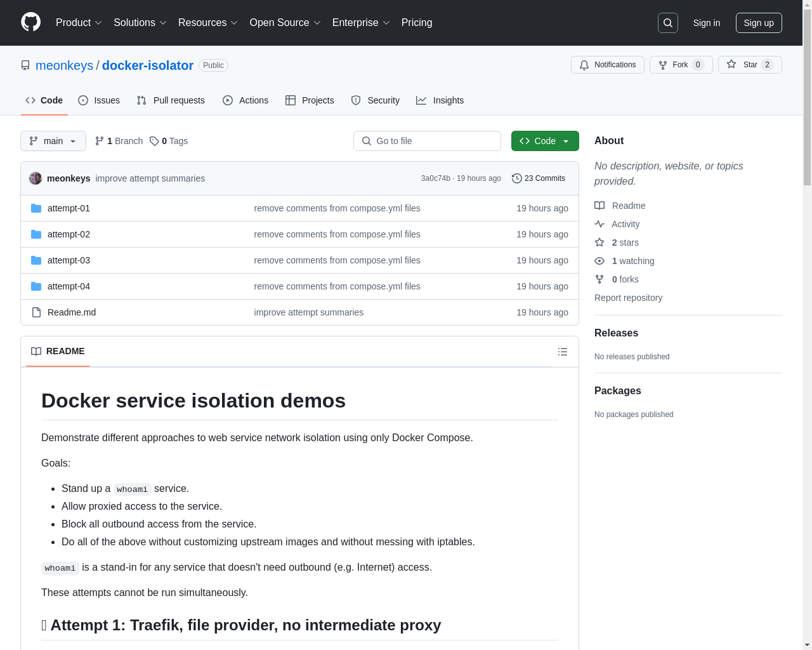The height and width of the screenshot is (650, 812).
Task: Open the Pricing page
Action: coord(417,22)
